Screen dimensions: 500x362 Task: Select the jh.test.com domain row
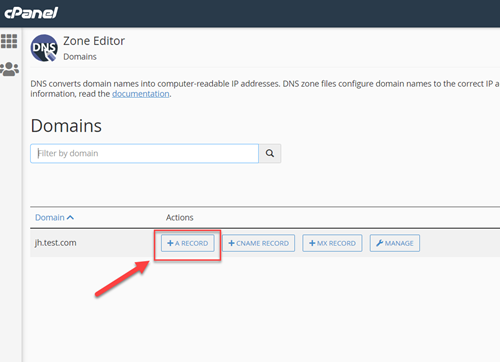265,243
